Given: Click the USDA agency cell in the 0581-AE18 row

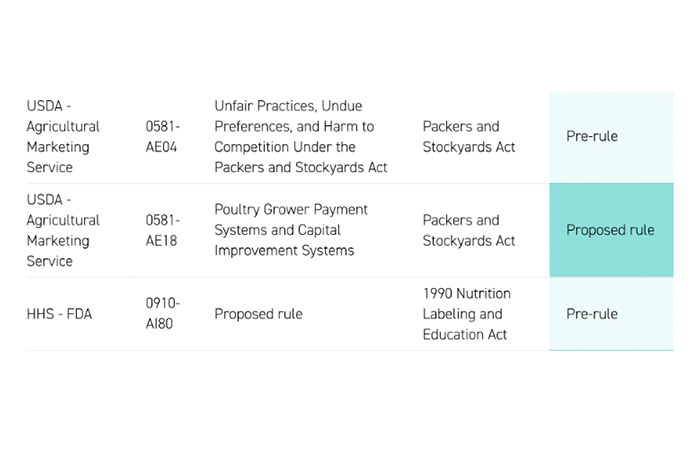Looking at the screenshot, I should pos(63,230).
